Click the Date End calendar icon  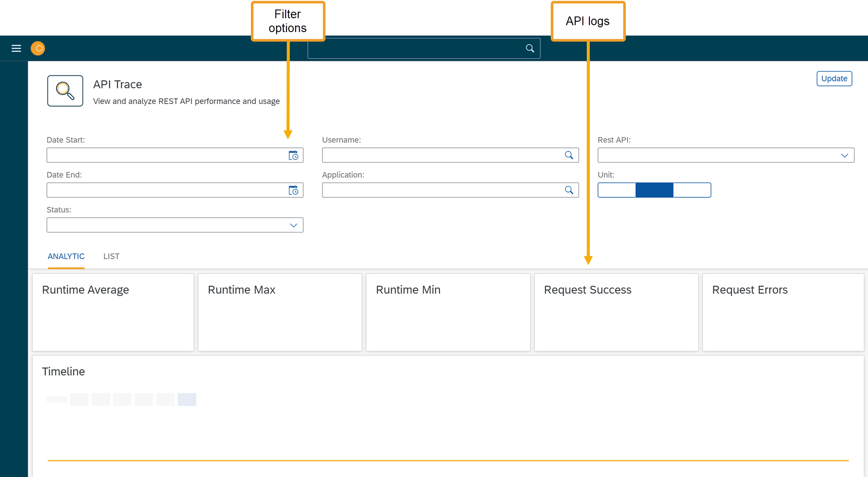pos(294,190)
